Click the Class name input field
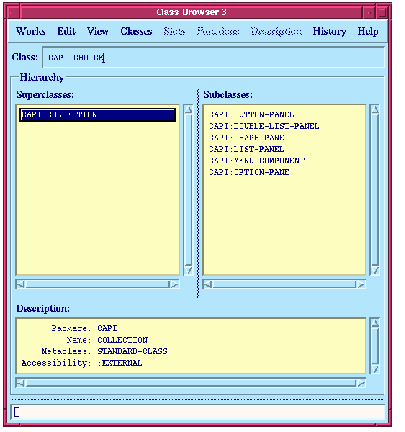405x432 pixels. click(x=214, y=57)
